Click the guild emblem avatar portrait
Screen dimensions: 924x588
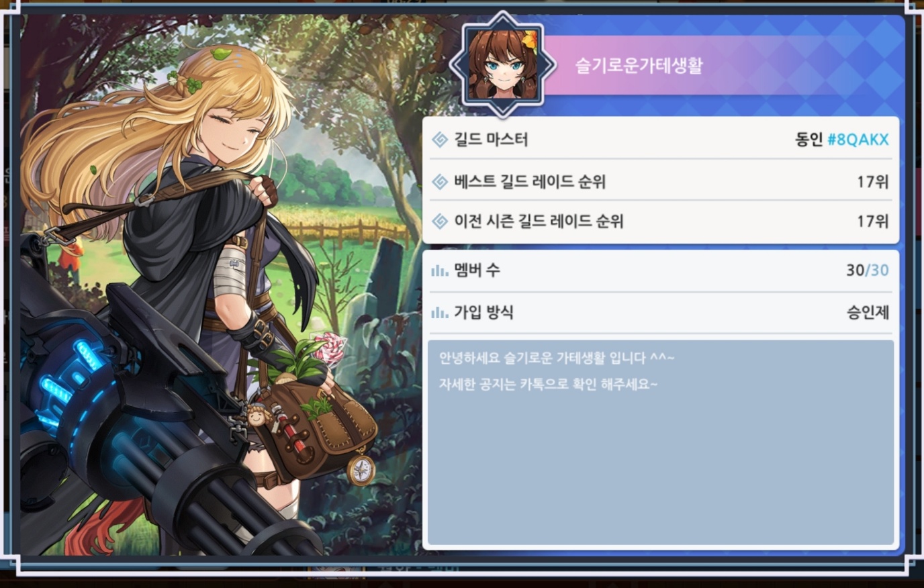pos(503,65)
